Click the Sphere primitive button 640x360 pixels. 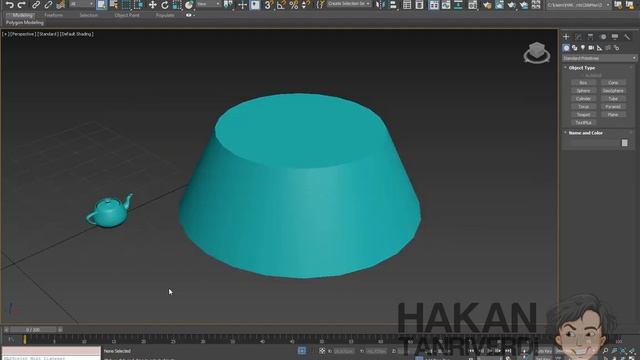(583, 91)
